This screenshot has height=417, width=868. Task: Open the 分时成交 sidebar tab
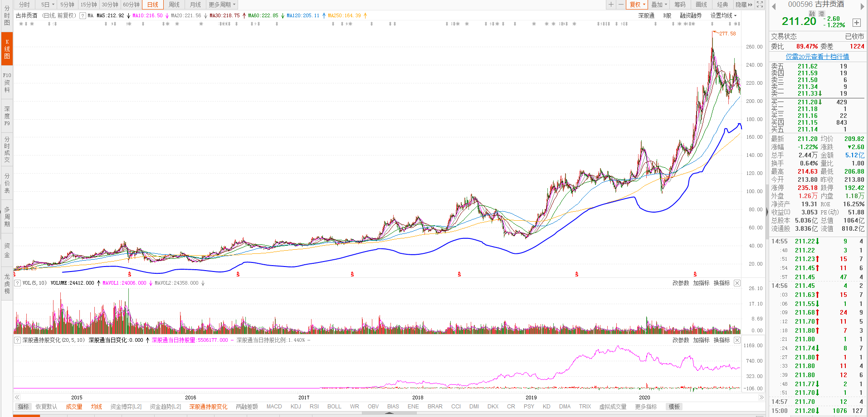[7, 150]
